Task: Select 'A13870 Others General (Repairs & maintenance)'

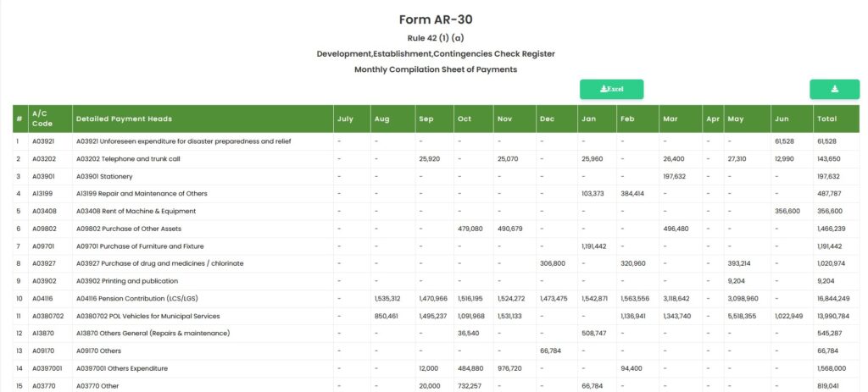Action: (x=153, y=334)
